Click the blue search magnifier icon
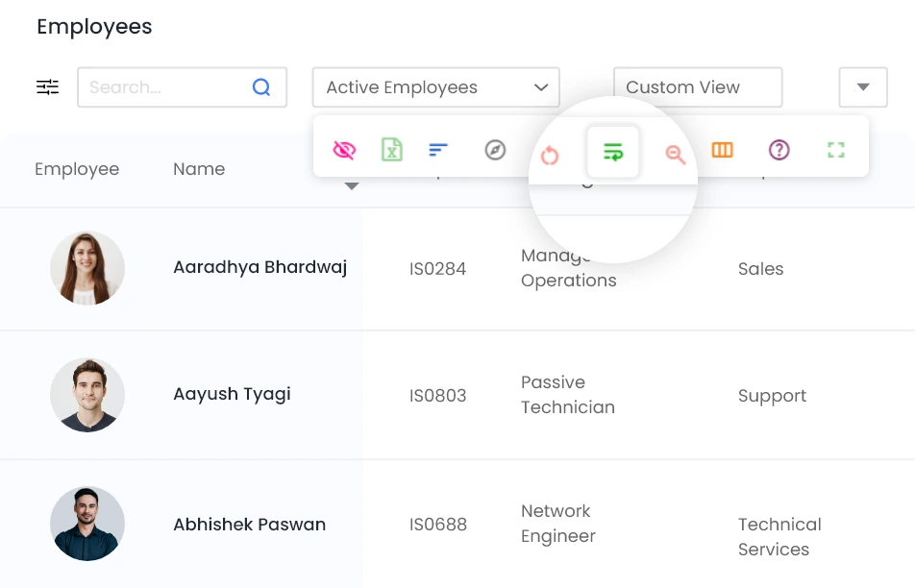 coord(261,87)
